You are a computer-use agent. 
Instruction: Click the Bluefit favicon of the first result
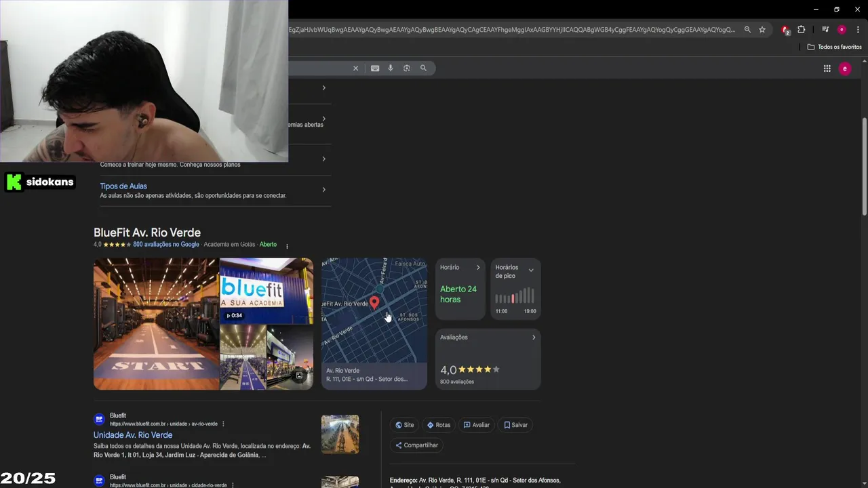coord(99,420)
